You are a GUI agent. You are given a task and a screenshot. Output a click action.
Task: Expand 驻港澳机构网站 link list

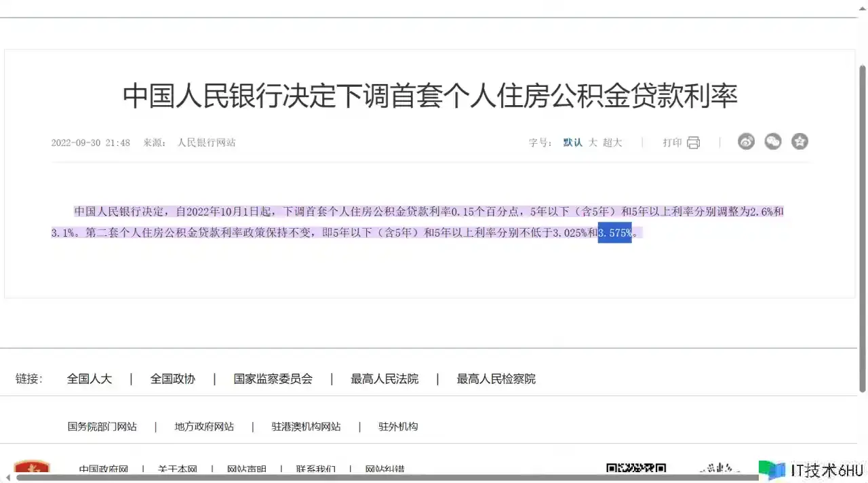pyautogui.click(x=306, y=427)
